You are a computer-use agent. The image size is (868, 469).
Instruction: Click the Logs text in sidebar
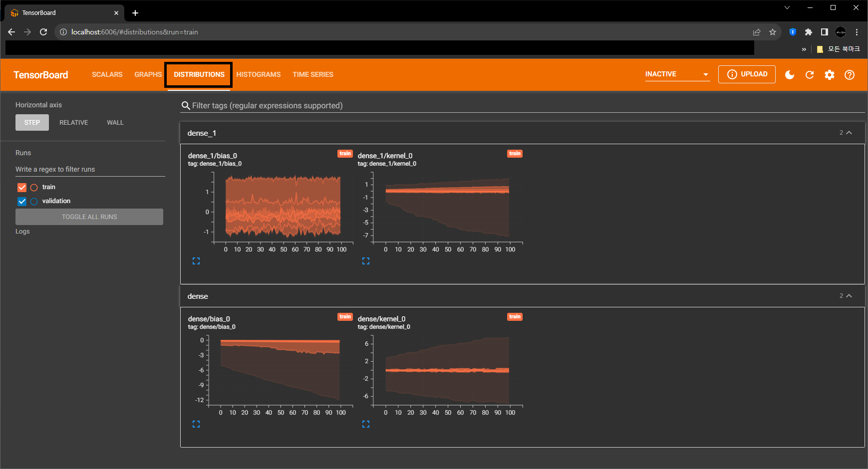[x=22, y=232]
